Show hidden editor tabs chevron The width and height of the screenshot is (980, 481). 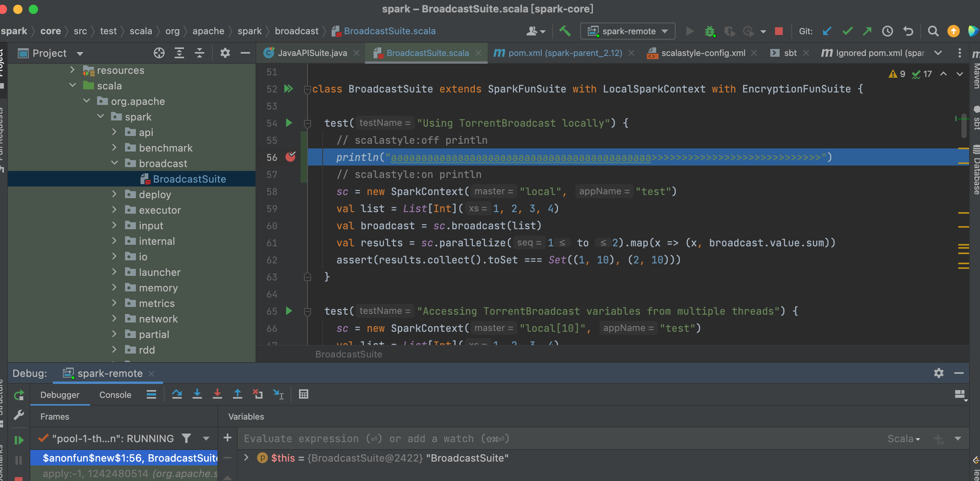pyautogui.click(x=938, y=53)
